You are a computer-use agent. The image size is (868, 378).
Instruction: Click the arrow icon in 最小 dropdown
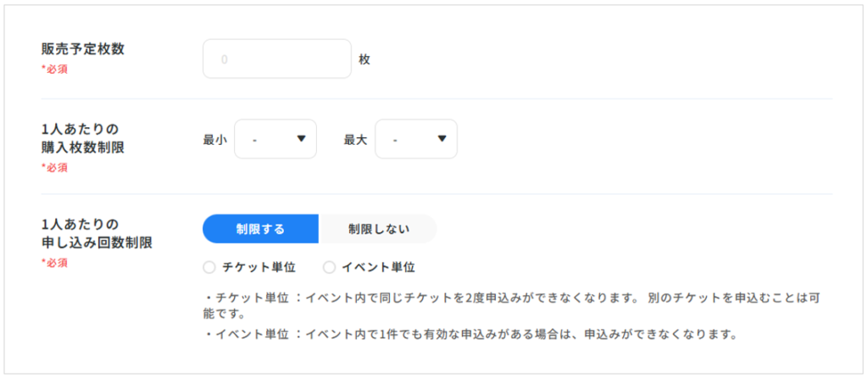coord(301,139)
